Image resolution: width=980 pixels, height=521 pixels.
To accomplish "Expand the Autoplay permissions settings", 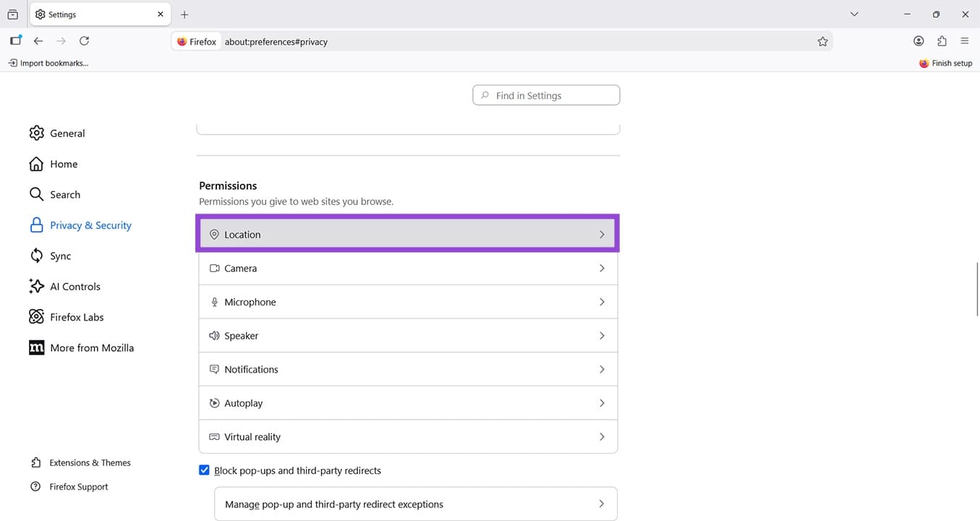I will click(x=408, y=402).
